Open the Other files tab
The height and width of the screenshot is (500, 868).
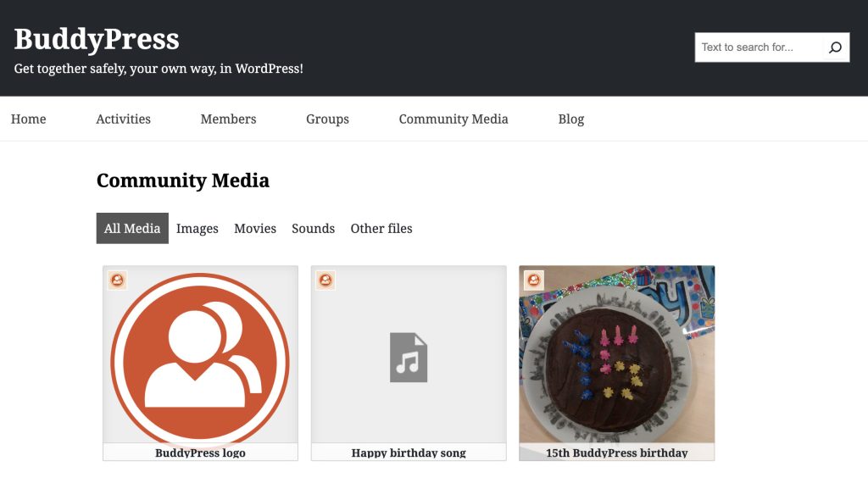[381, 229]
